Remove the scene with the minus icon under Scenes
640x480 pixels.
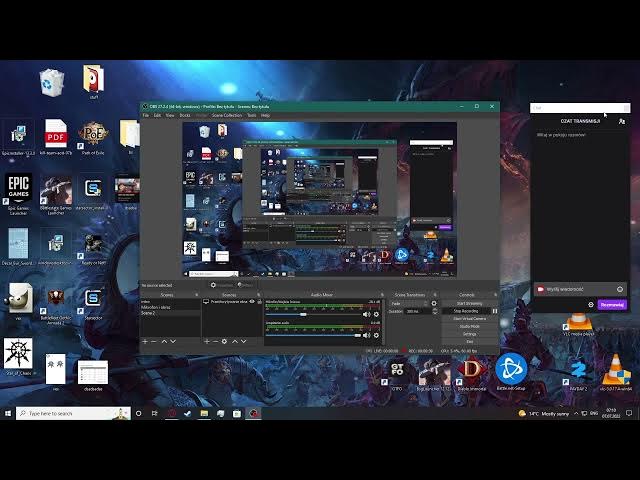point(154,341)
